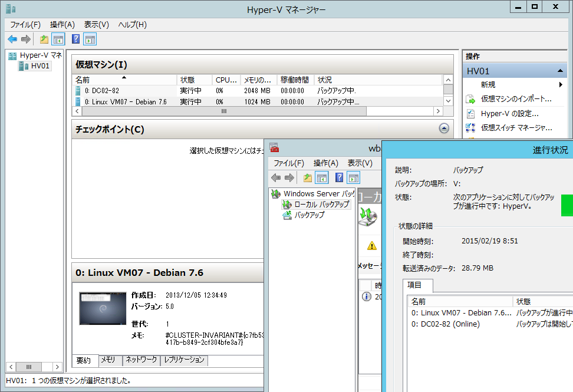Open the File menu in wbadmin window
Viewport: 573px width, 392px height.
(289, 163)
